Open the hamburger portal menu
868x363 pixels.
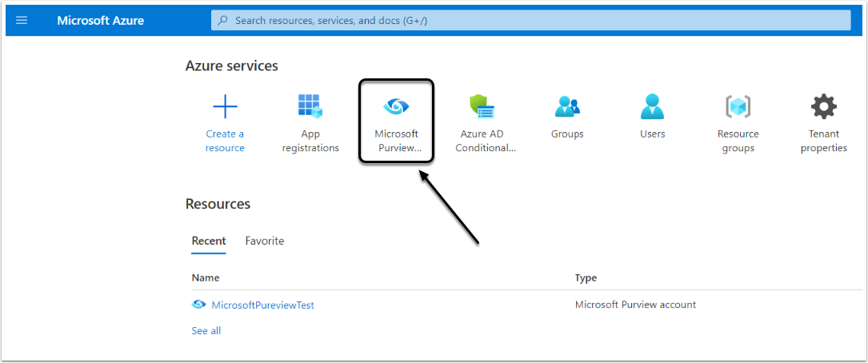tap(22, 21)
